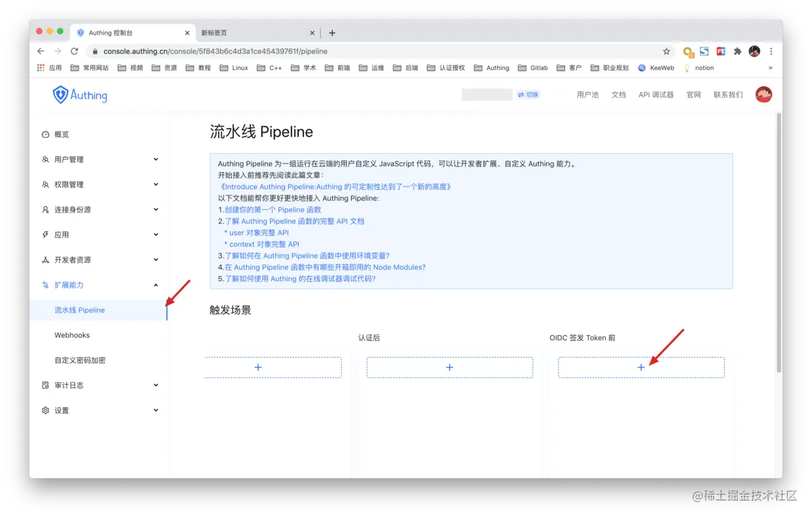
Task: Open the 完整 API 文档 link
Action: (x=295, y=221)
